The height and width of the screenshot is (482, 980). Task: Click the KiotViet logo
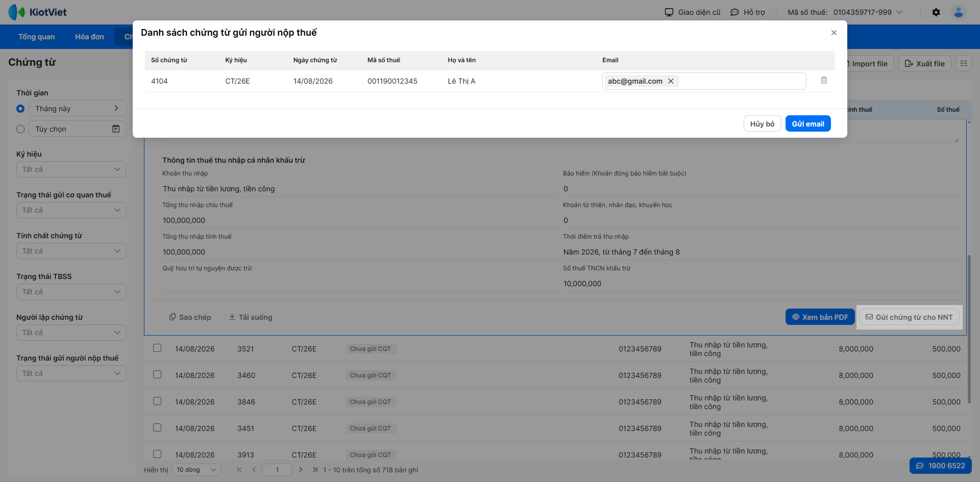tap(37, 12)
